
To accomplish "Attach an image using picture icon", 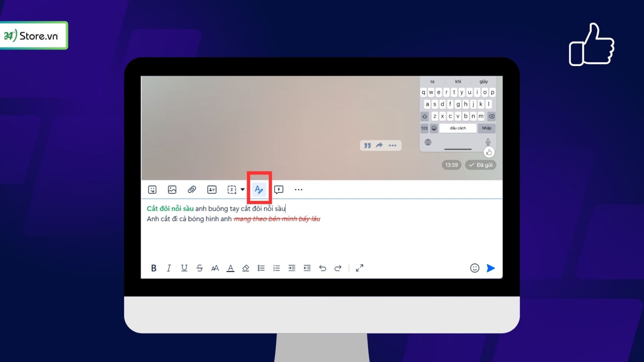I will (x=172, y=189).
